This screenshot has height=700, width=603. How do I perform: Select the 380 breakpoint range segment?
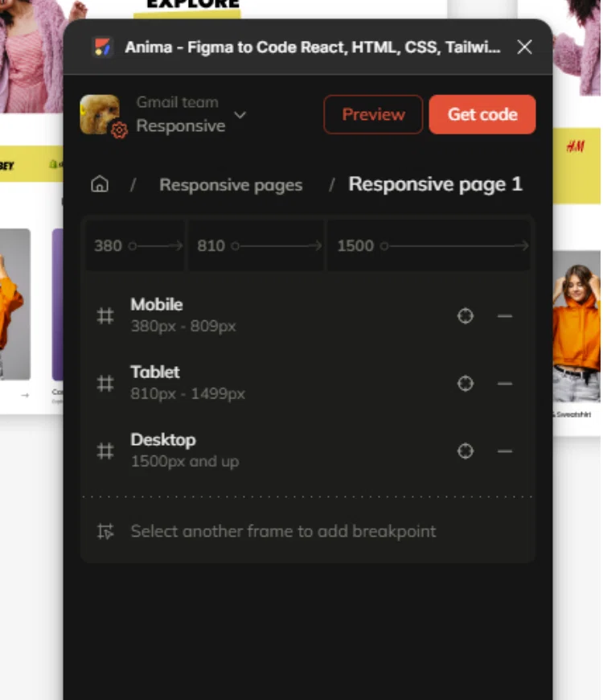(135, 245)
